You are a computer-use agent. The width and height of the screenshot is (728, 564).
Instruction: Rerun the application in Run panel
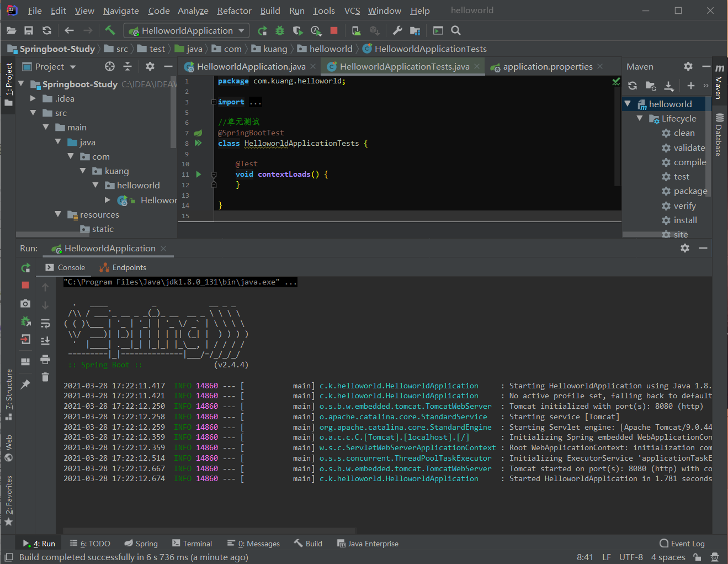point(25,268)
